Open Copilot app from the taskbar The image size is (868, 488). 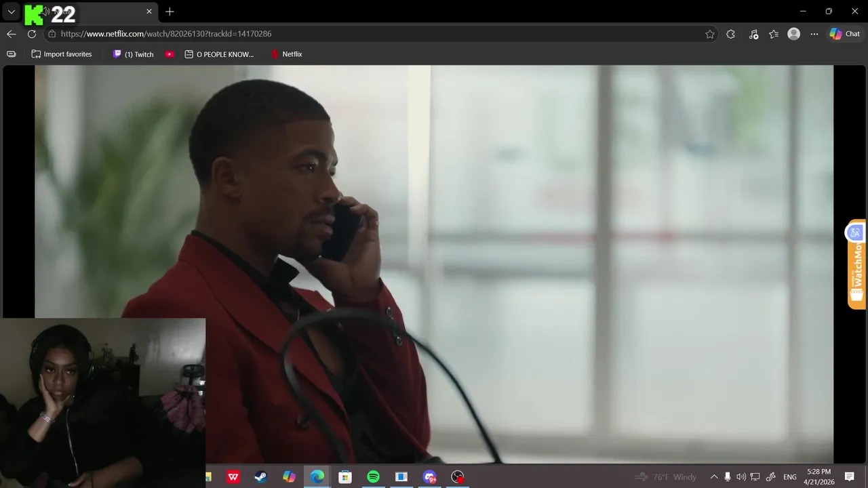289,477
